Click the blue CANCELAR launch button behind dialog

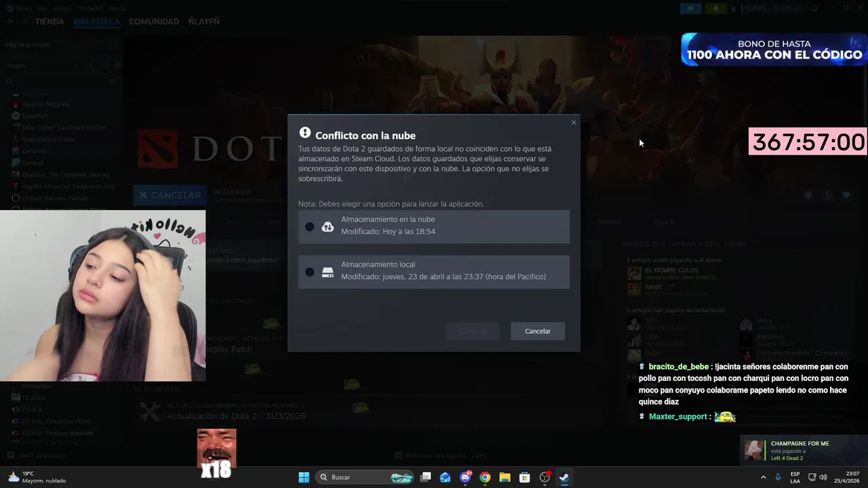pyautogui.click(x=170, y=195)
